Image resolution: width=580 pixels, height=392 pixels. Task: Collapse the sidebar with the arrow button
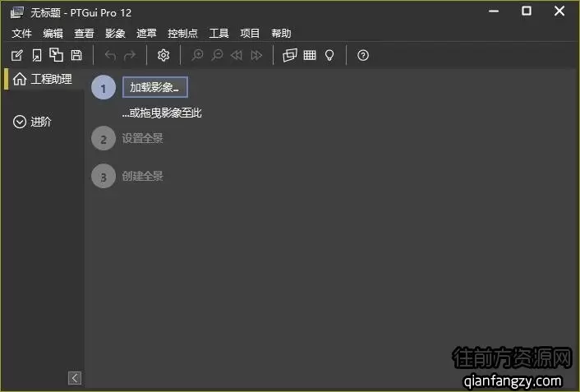75,378
